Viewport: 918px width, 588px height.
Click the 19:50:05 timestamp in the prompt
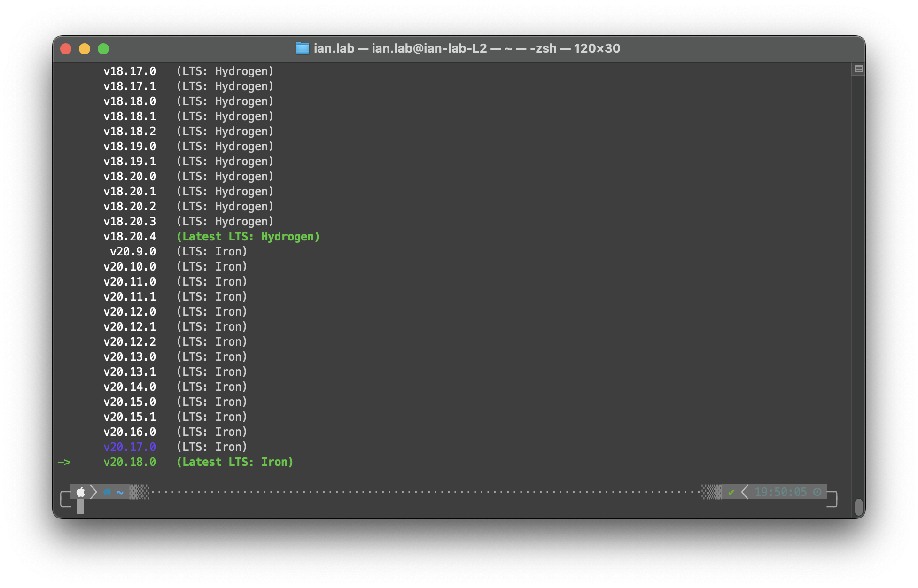pos(780,492)
